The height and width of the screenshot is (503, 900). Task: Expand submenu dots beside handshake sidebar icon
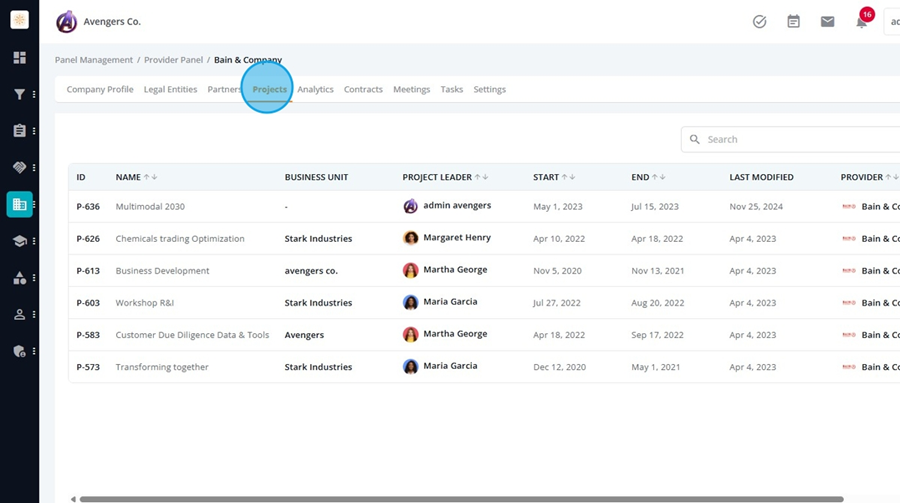coord(34,167)
